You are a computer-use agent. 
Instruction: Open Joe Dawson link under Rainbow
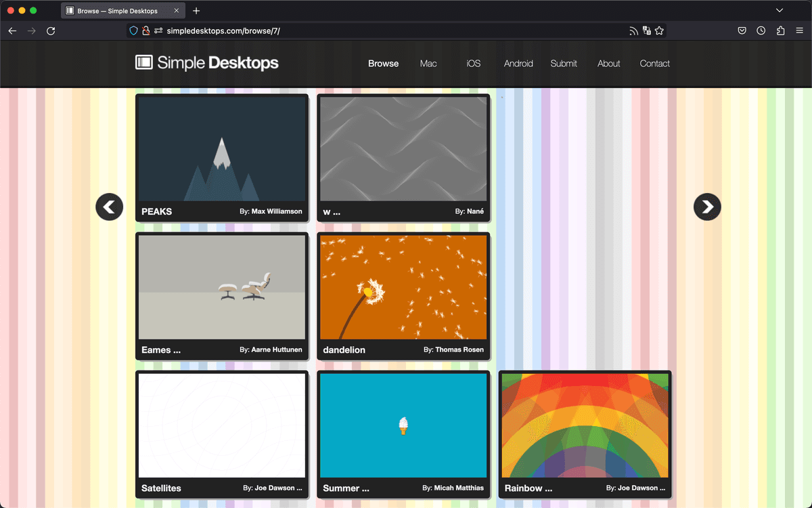641,488
